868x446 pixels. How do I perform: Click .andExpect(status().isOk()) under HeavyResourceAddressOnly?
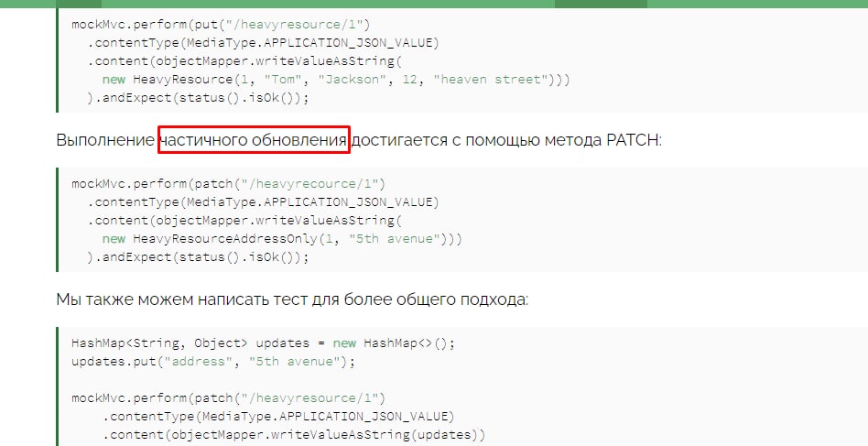tap(198, 256)
